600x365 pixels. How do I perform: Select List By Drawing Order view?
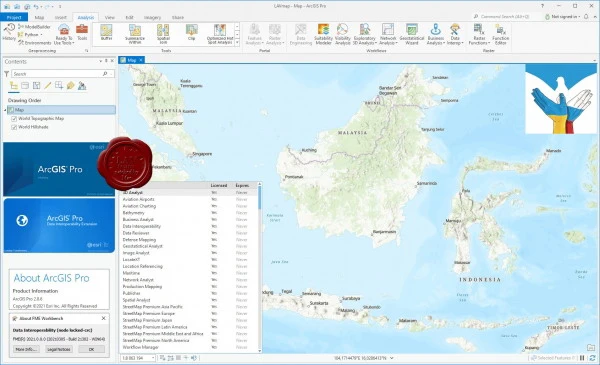click(x=13, y=85)
